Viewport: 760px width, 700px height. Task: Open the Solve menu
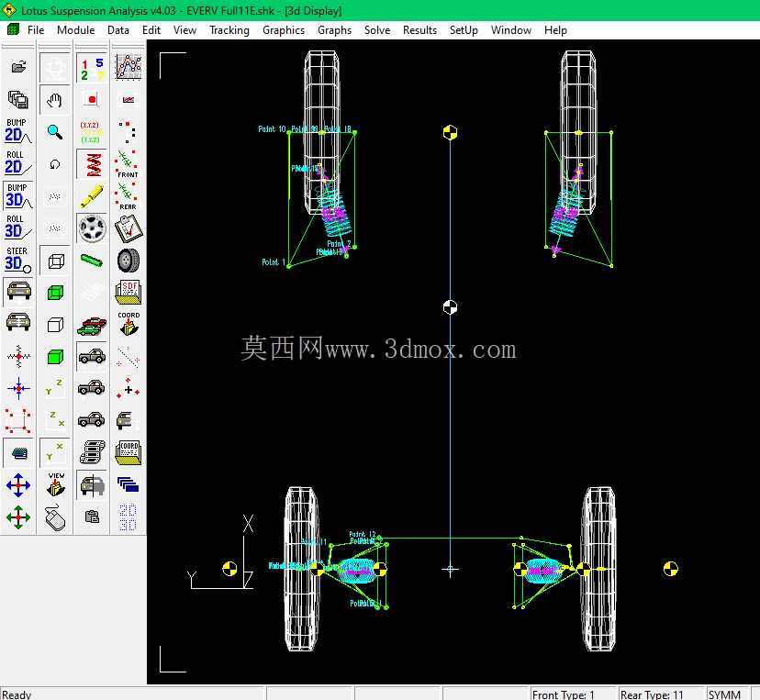(x=377, y=30)
